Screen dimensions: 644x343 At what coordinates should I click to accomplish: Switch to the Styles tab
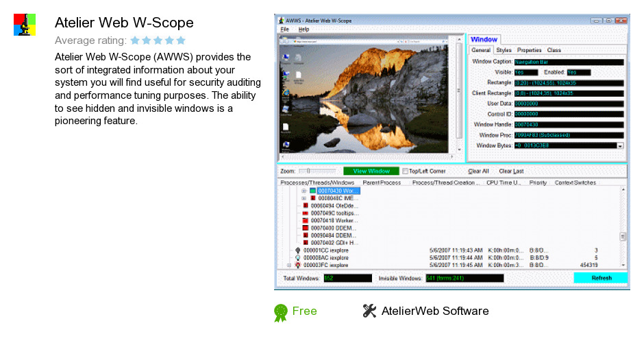504,50
